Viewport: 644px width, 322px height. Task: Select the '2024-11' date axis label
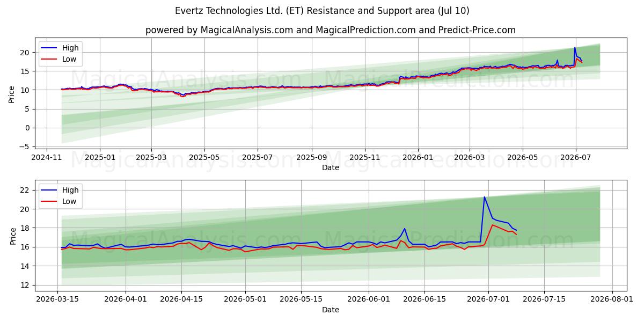click(47, 157)
